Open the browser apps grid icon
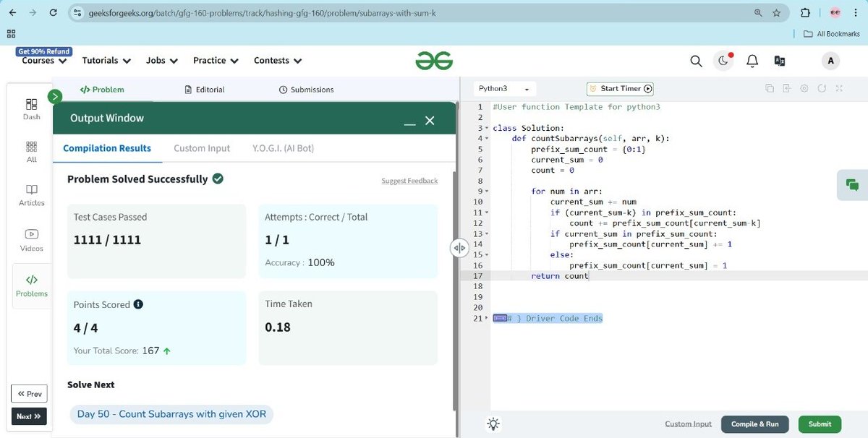 tap(11, 34)
